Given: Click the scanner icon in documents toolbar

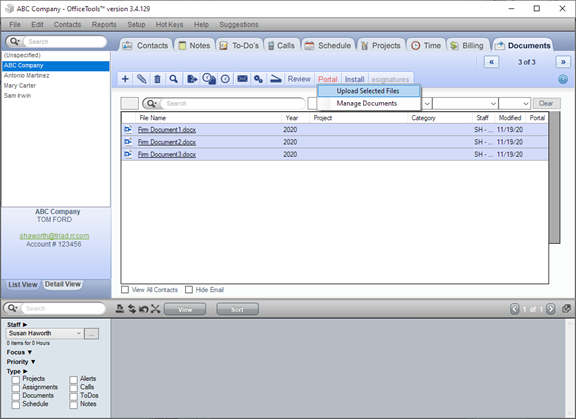Looking at the screenshot, I should click(x=276, y=79).
